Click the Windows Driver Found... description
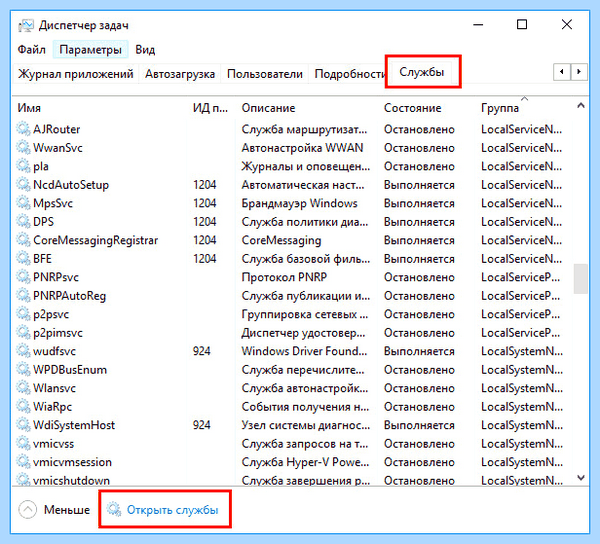600x544 pixels. click(x=304, y=351)
